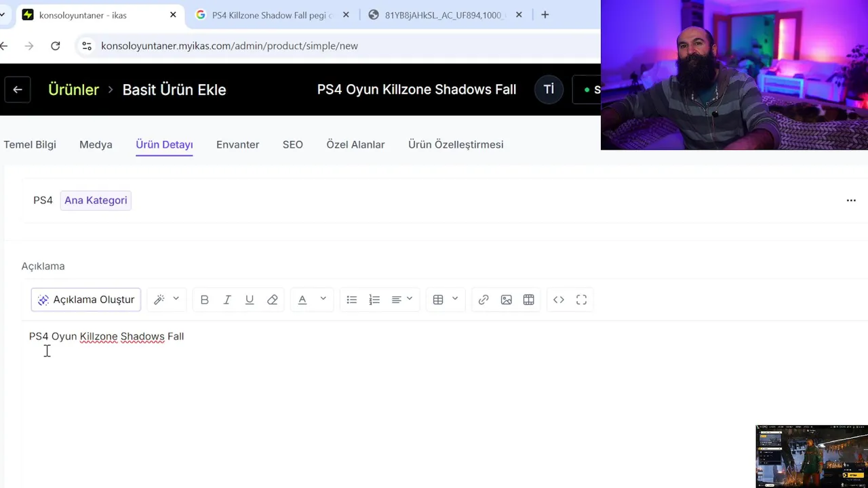
Task: Open the Ürün Özelleştirmesi tab
Action: (x=456, y=144)
